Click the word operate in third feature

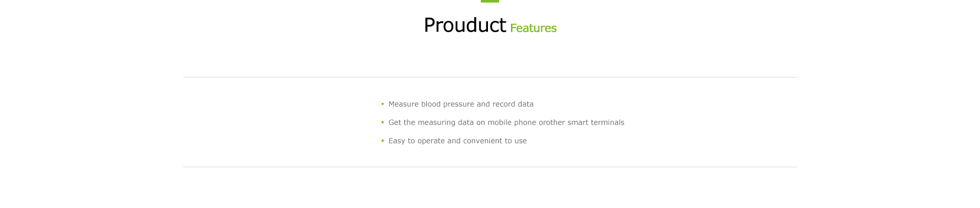click(431, 141)
